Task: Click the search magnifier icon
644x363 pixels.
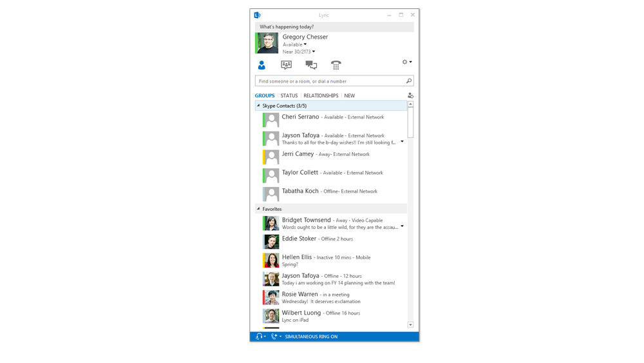Action: click(x=408, y=81)
